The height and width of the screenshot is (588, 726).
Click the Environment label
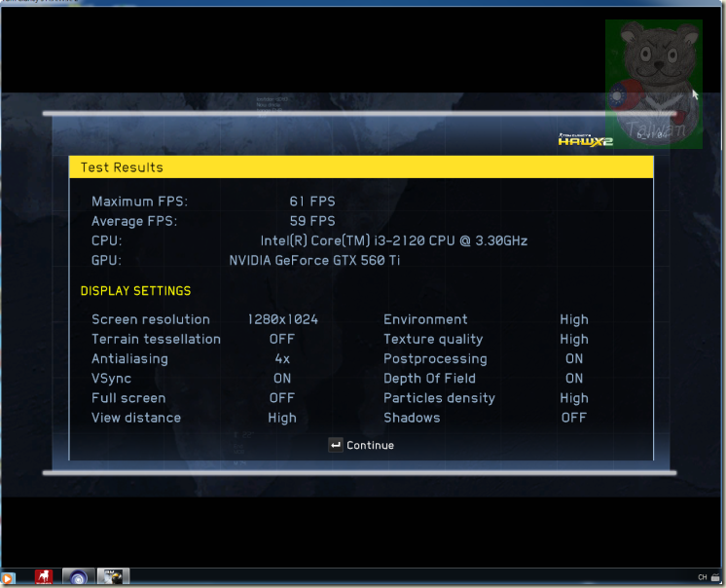(425, 319)
